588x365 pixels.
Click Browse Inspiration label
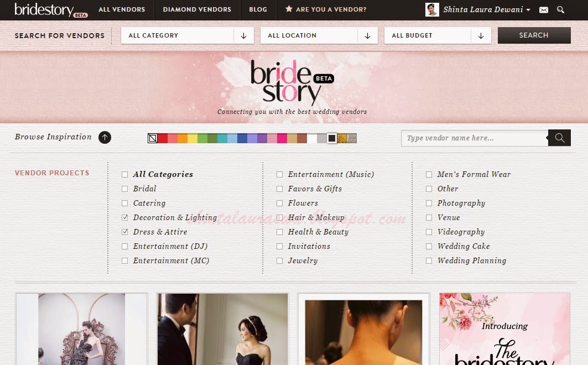53,137
